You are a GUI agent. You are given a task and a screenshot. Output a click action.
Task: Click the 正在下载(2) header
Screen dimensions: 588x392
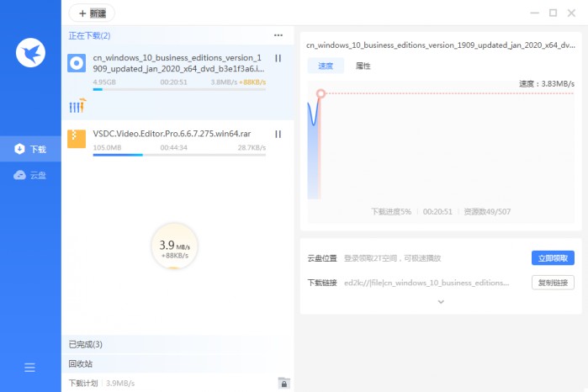click(89, 35)
